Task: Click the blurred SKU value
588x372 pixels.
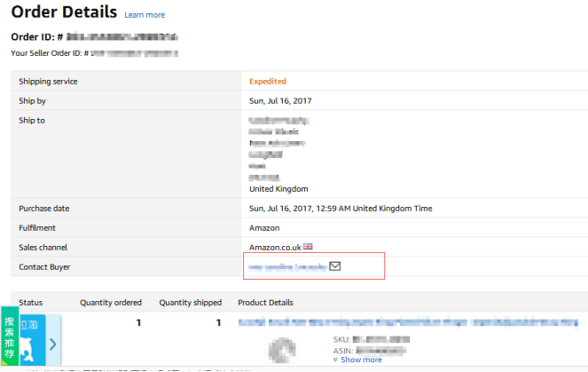Action: (x=381, y=340)
